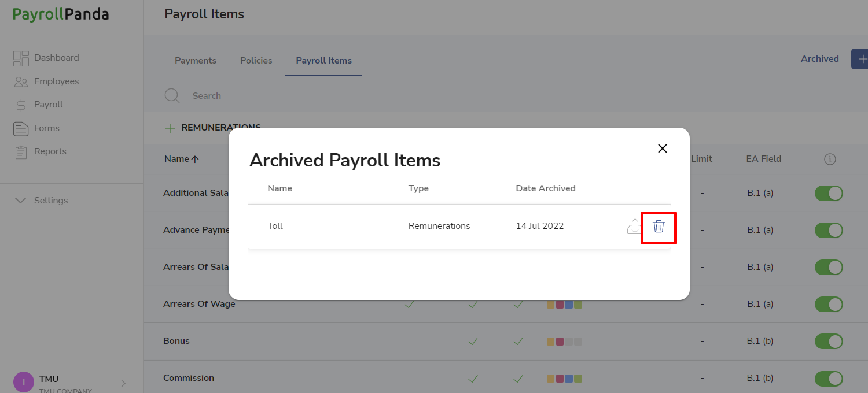Open Forms from the sidebar
Image resolution: width=868 pixels, height=393 pixels.
(x=36, y=128)
